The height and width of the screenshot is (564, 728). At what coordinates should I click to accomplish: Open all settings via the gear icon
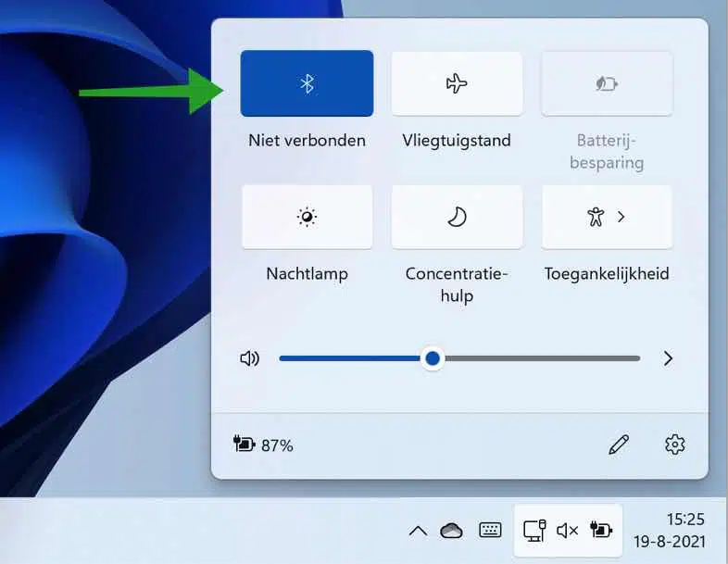[674, 445]
